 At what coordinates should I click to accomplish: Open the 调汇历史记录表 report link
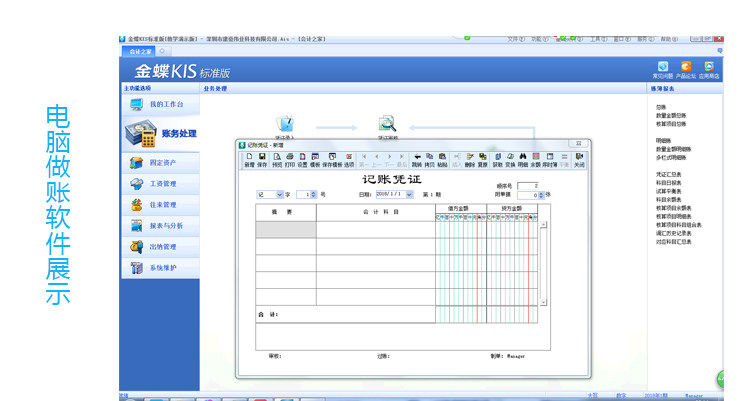click(673, 234)
